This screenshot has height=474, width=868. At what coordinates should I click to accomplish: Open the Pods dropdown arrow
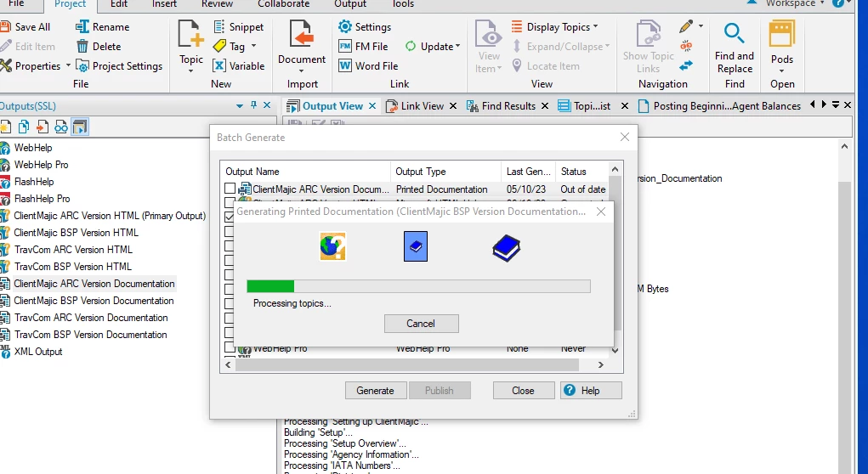pyautogui.click(x=781, y=71)
